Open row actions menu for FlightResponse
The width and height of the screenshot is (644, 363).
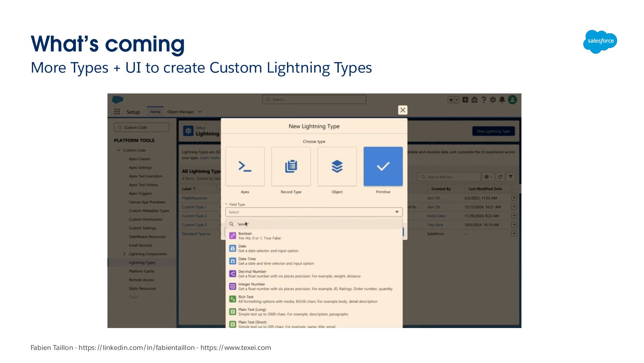514,198
